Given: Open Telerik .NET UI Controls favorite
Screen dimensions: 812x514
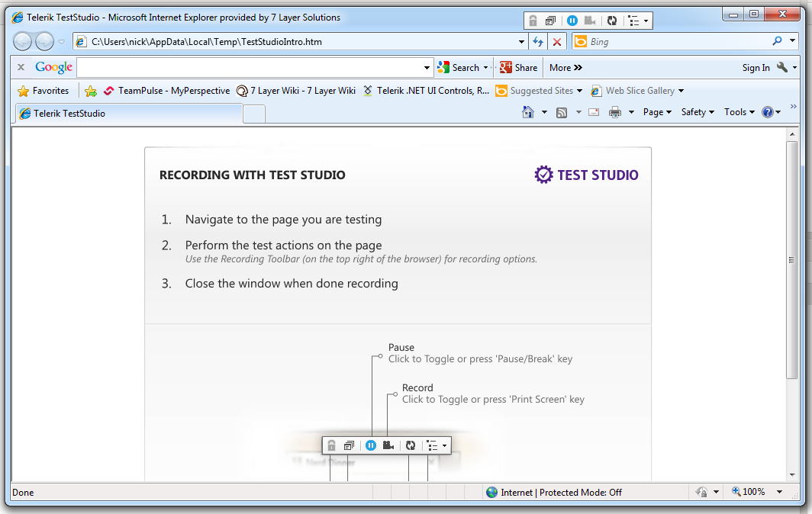Looking at the screenshot, I should pos(426,91).
